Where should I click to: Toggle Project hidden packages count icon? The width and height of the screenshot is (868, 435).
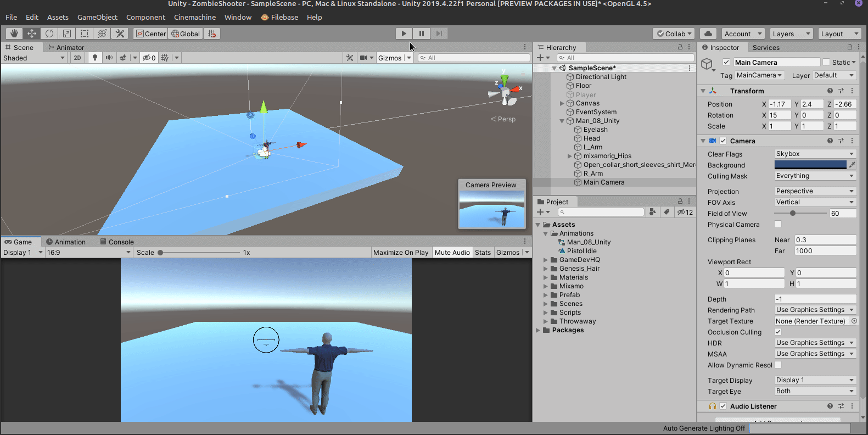pyautogui.click(x=685, y=212)
